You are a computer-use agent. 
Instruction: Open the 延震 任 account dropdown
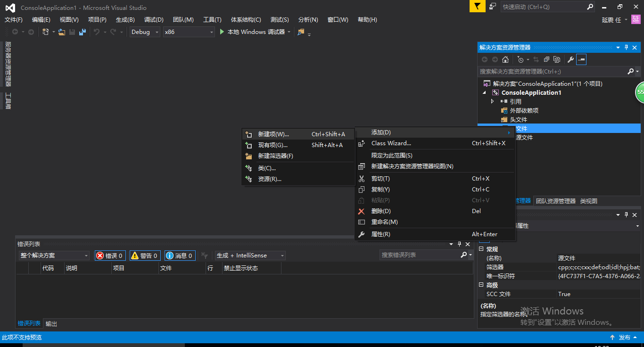615,20
